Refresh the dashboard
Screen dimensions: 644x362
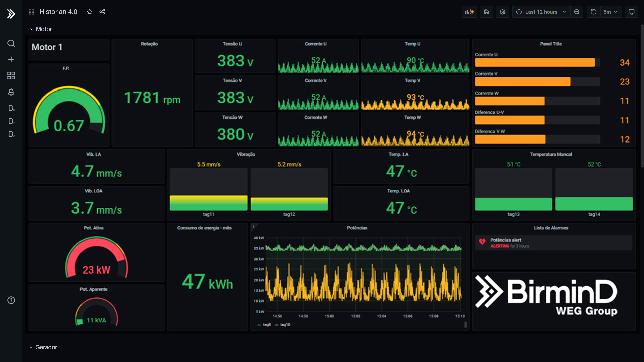click(593, 12)
